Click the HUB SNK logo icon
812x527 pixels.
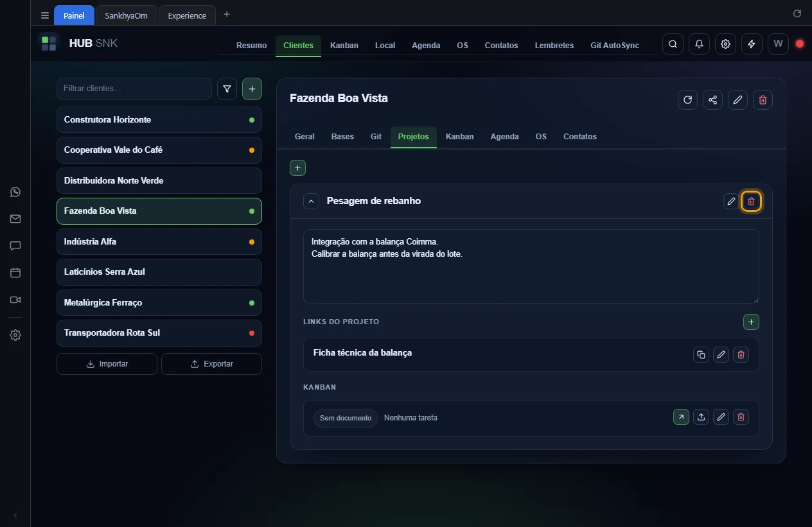[49, 44]
